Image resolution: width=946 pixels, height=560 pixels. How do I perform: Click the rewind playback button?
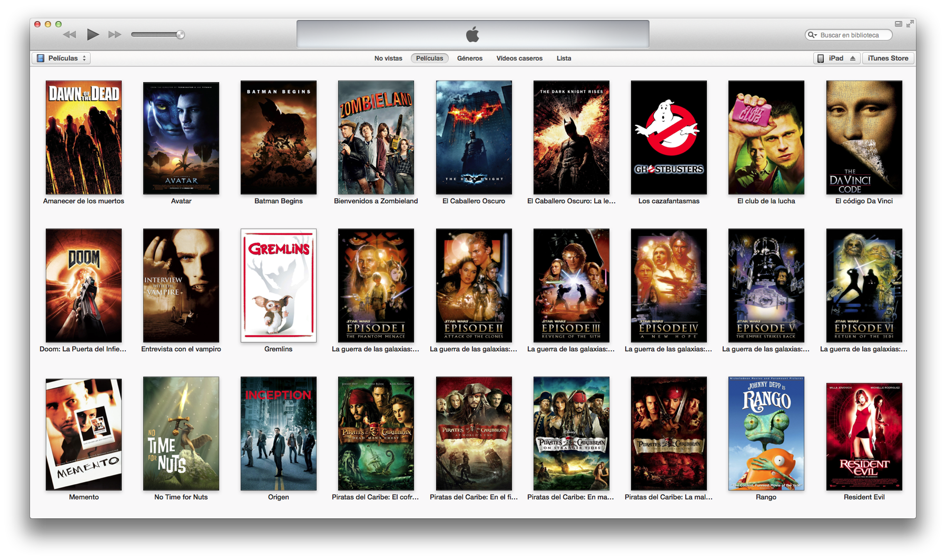coord(70,35)
